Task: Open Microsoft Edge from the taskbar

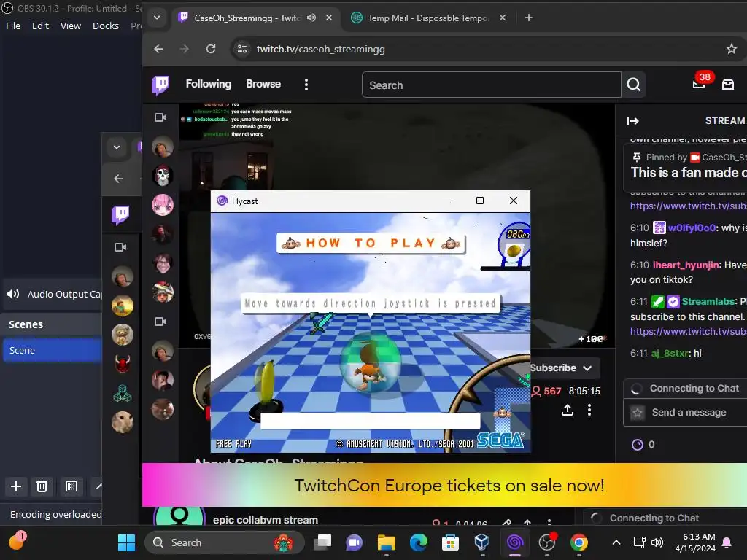Action: point(418,542)
